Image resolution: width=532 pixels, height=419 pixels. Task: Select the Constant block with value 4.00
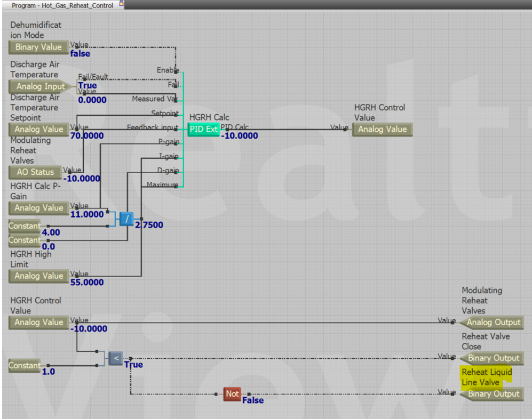(x=24, y=226)
